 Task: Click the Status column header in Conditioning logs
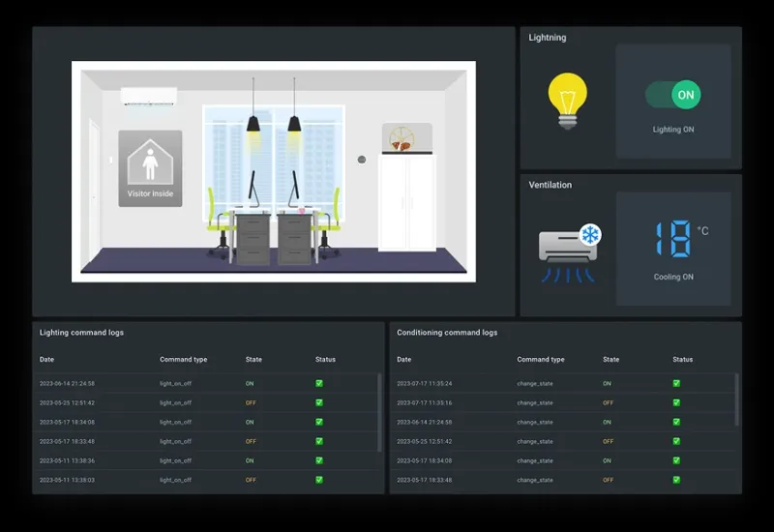(x=683, y=359)
